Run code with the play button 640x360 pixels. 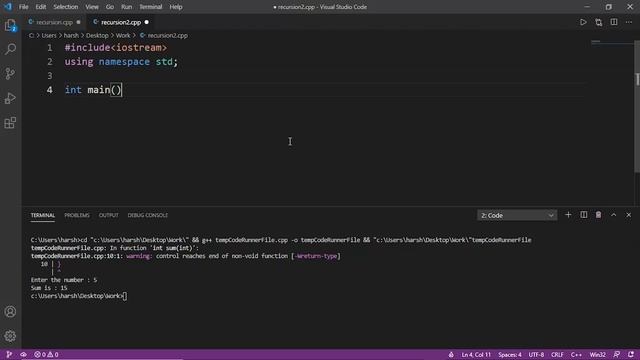[x=583, y=22]
